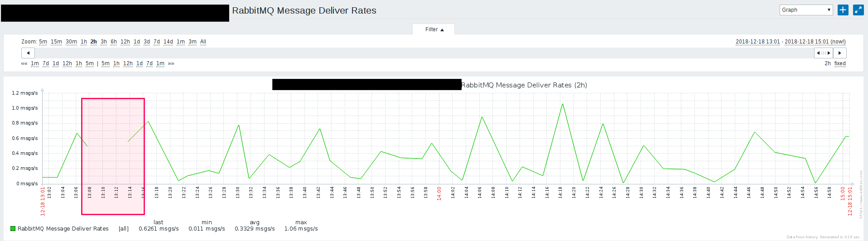The height and width of the screenshot is (241, 868).
Task: Click the graph peak near 14:18
Action: coord(562,104)
